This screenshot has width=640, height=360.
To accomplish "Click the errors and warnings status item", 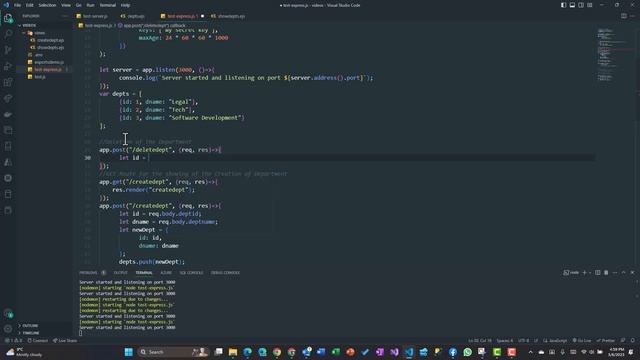I will click(x=13, y=340).
